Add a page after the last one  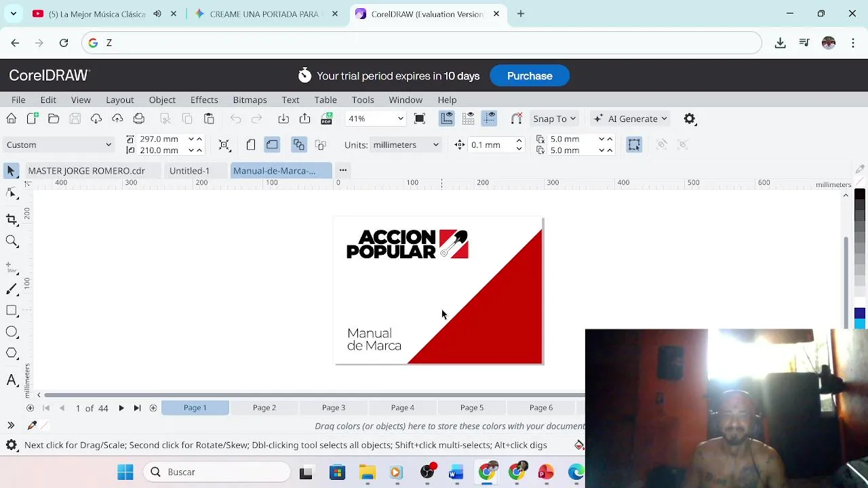pyautogui.click(x=153, y=407)
